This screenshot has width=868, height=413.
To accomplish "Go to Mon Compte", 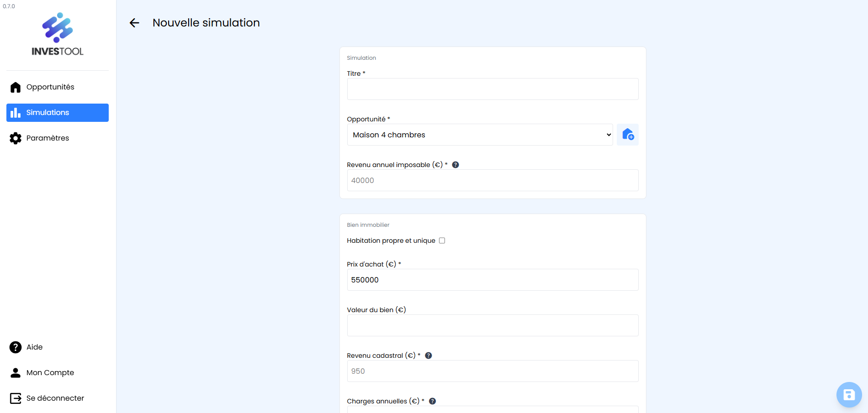I will tap(50, 373).
